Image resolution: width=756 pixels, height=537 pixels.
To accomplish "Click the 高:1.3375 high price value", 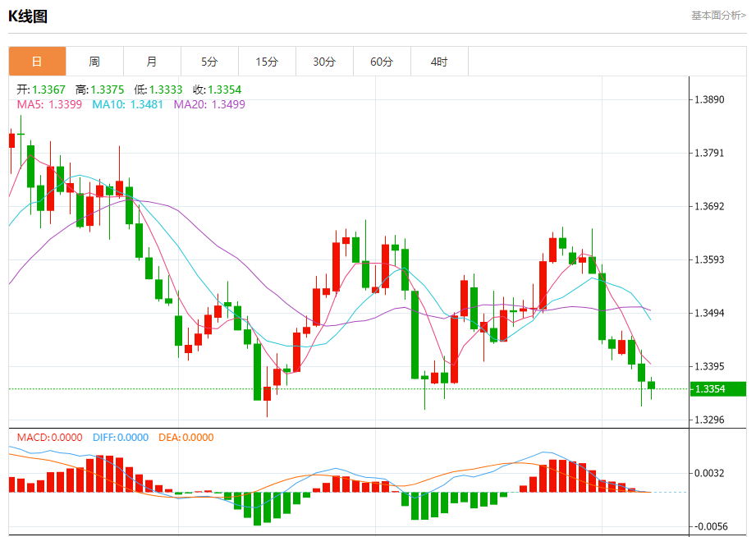I will 100,89.
